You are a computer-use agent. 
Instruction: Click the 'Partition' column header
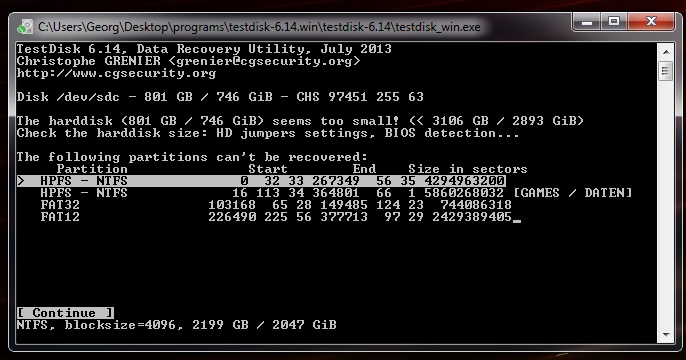(92, 169)
